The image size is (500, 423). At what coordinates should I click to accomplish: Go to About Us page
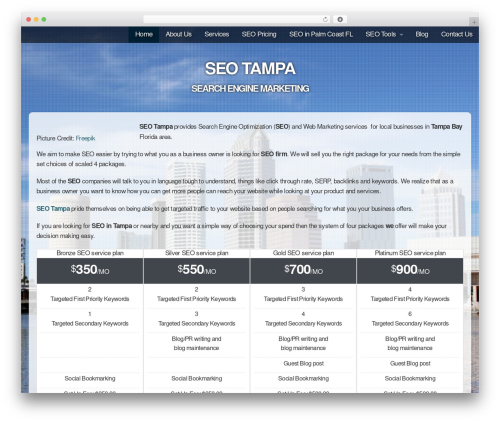178,34
